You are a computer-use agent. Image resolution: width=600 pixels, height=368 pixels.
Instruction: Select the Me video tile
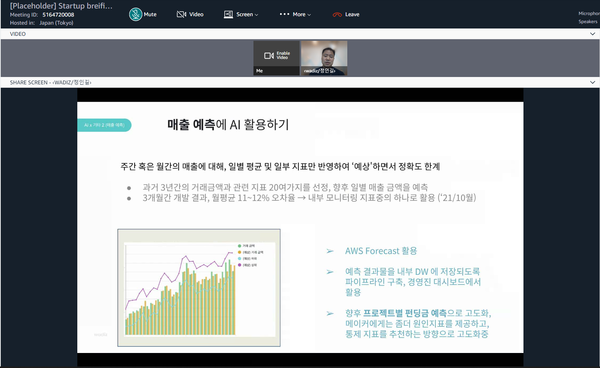(276, 58)
